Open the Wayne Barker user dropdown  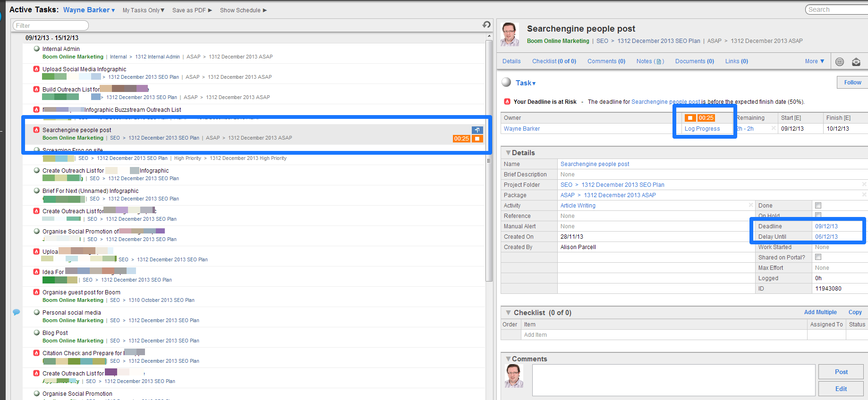coord(89,10)
